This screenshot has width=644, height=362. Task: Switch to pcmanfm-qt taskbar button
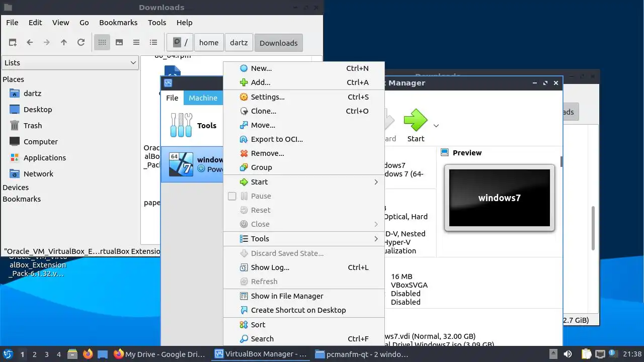361,354
